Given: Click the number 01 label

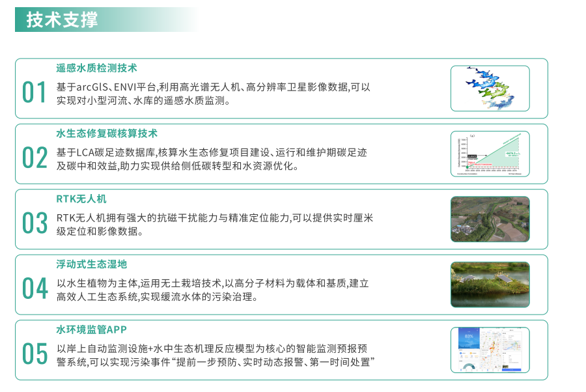Looking at the screenshot, I should 35,92.
